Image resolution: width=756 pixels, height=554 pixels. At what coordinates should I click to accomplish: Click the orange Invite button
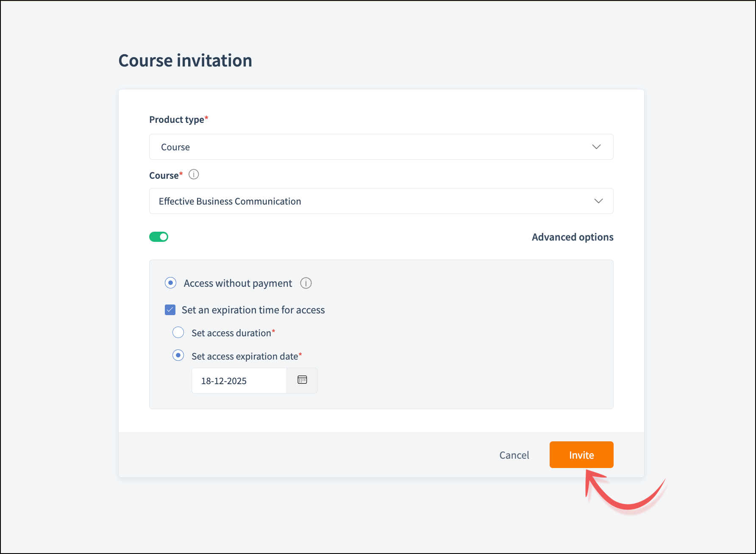pos(581,455)
